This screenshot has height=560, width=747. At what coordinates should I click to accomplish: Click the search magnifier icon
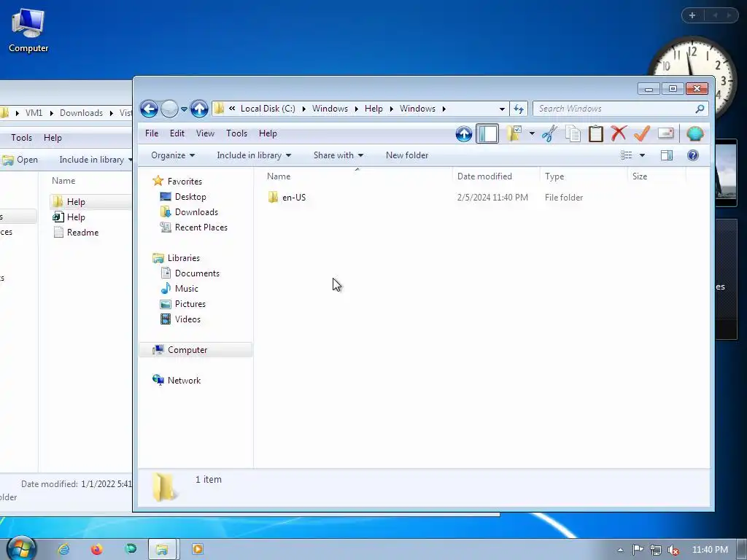(x=700, y=109)
